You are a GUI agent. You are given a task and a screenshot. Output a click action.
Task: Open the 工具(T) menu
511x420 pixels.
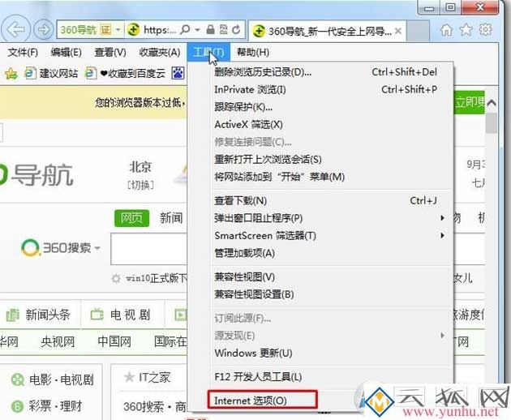click(x=208, y=52)
